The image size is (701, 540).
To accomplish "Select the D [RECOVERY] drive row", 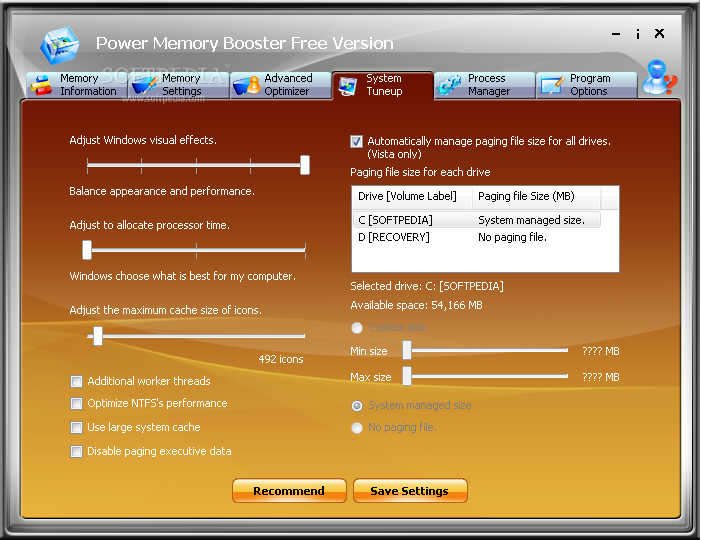I will [477, 237].
